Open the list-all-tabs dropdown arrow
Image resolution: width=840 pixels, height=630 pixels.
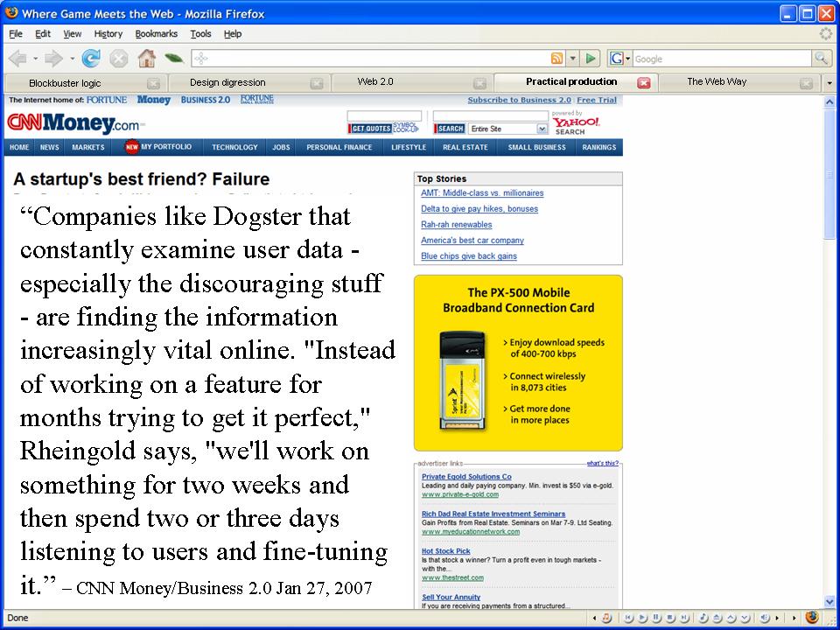tap(829, 83)
